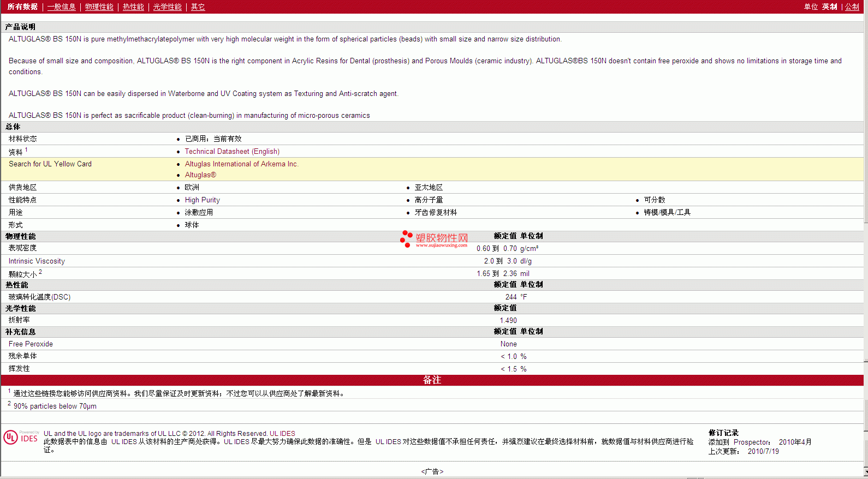The image size is (868, 479).
Task: Click the 涂敷应用 usage item
Action: [x=199, y=212]
